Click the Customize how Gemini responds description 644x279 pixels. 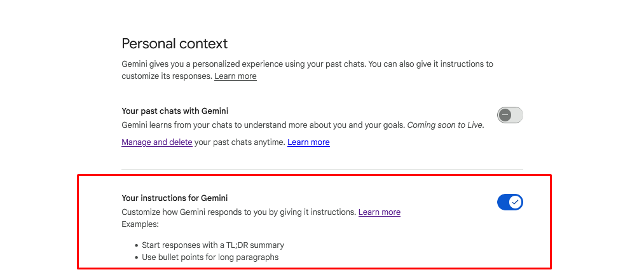click(x=238, y=212)
